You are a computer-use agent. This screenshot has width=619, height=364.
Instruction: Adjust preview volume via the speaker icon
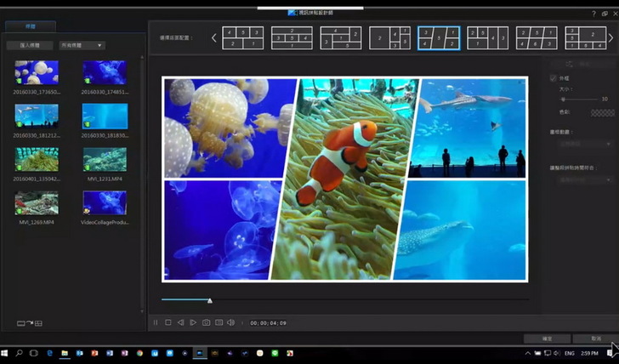point(230,322)
